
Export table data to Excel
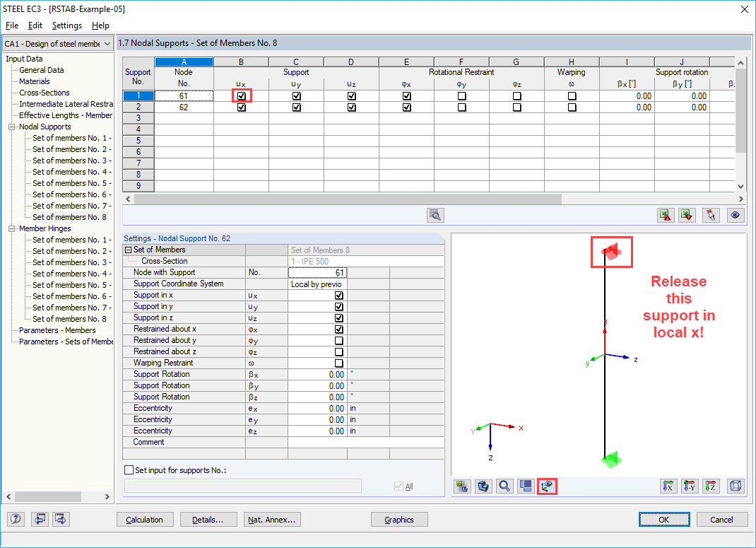click(665, 215)
